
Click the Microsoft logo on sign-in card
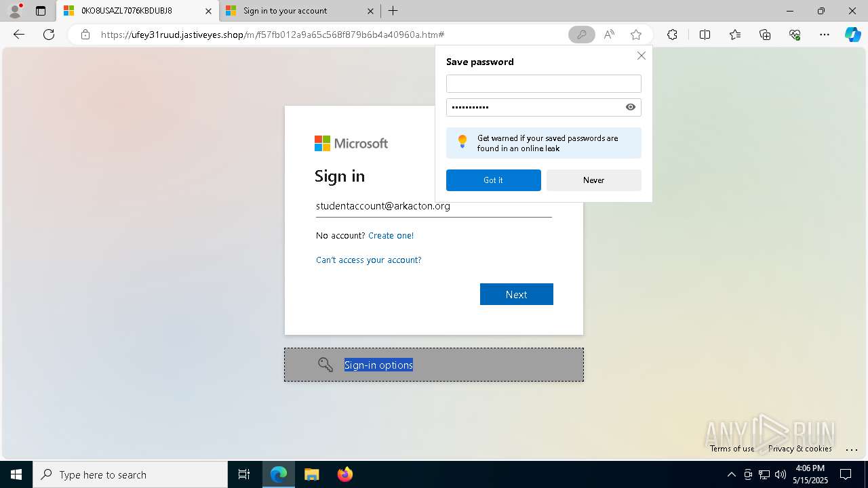(351, 143)
